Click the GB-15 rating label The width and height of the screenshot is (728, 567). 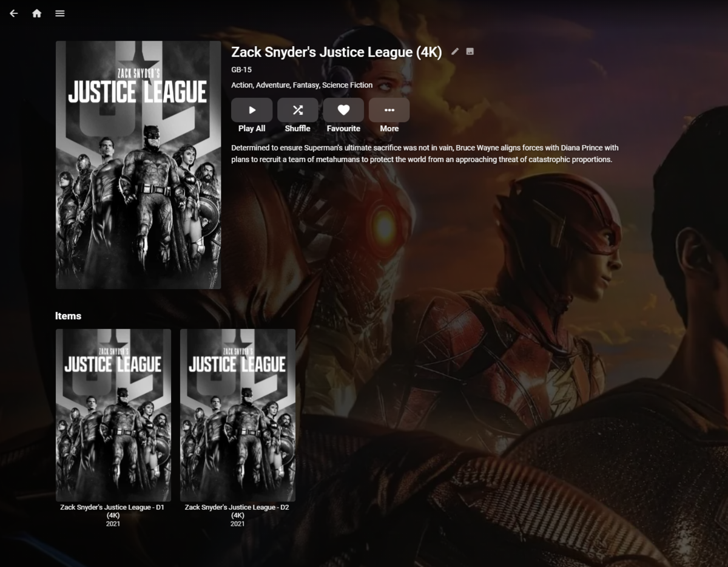pos(241,70)
